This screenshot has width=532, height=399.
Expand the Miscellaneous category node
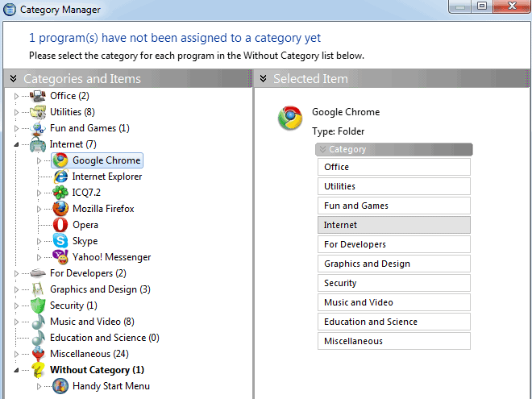(15, 354)
